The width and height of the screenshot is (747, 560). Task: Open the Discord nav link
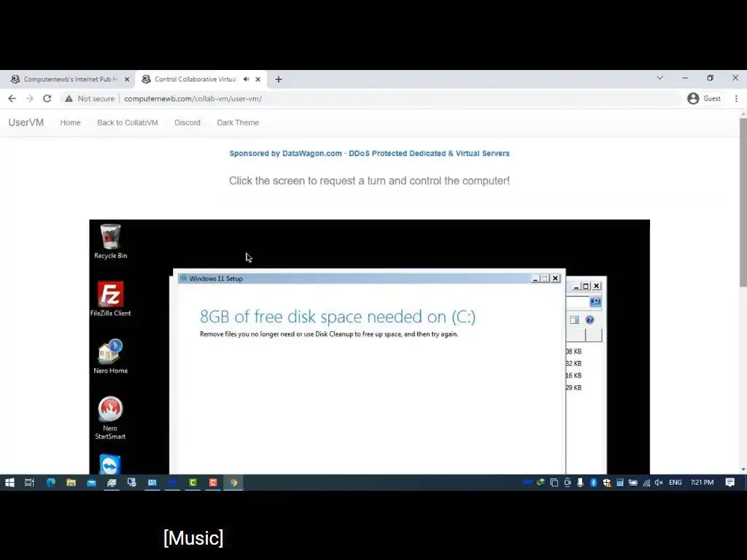(187, 122)
